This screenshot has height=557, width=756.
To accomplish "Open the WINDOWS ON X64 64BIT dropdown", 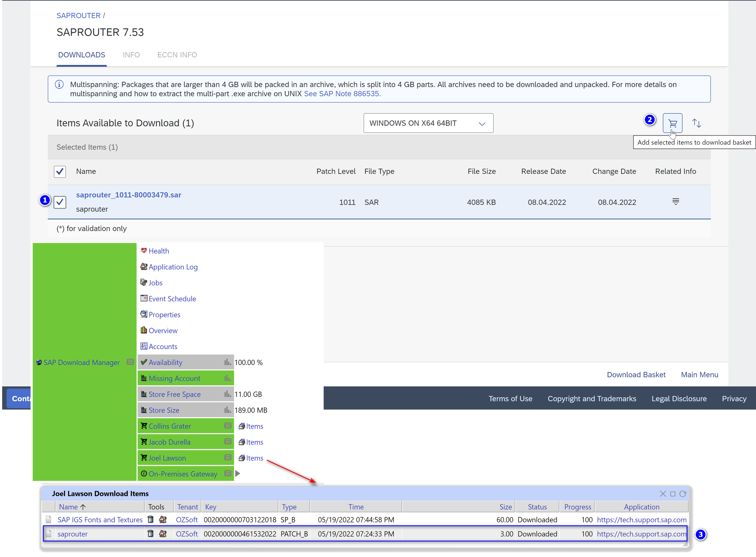I will (x=428, y=123).
